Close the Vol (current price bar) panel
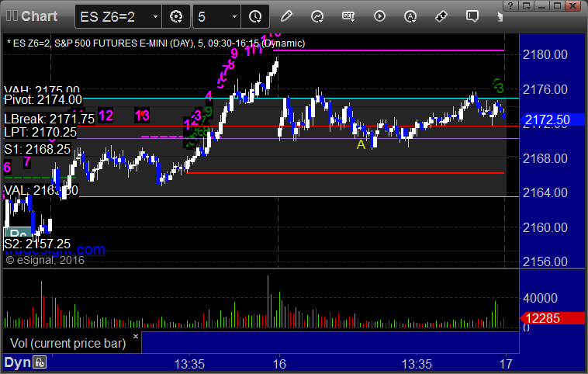588x374 pixels. click(136, 337)
